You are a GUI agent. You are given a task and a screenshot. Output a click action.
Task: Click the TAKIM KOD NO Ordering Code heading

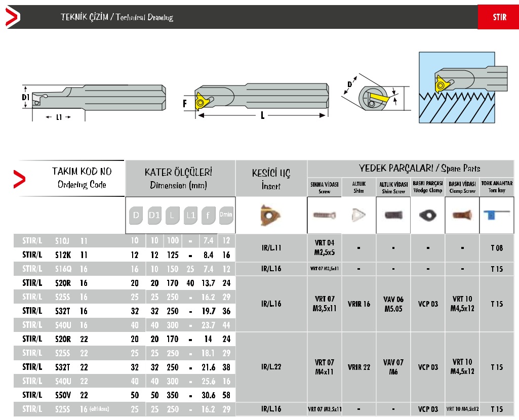coord(82,178)
